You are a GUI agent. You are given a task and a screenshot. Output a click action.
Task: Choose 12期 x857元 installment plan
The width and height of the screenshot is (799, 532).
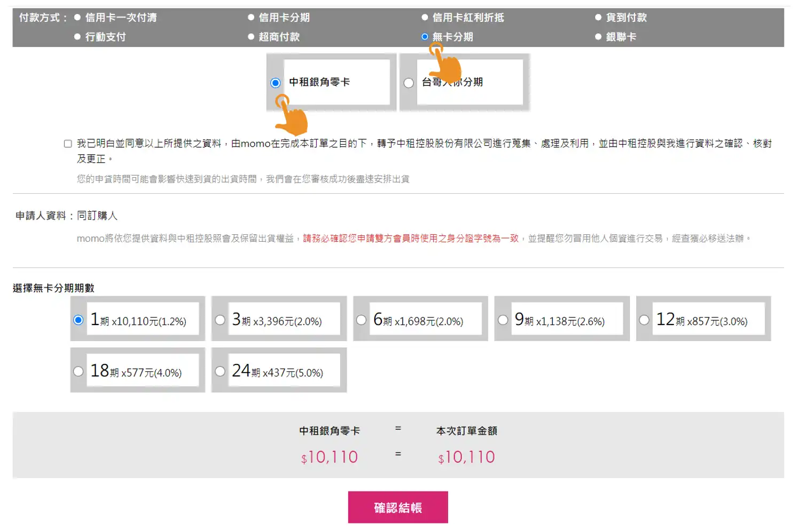(645, 320)
